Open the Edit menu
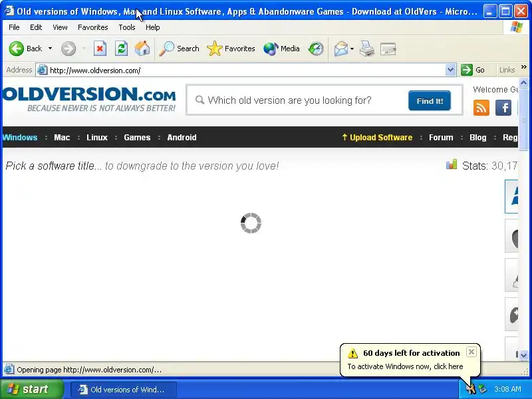532x399 pixels. (x=36, y=27)
